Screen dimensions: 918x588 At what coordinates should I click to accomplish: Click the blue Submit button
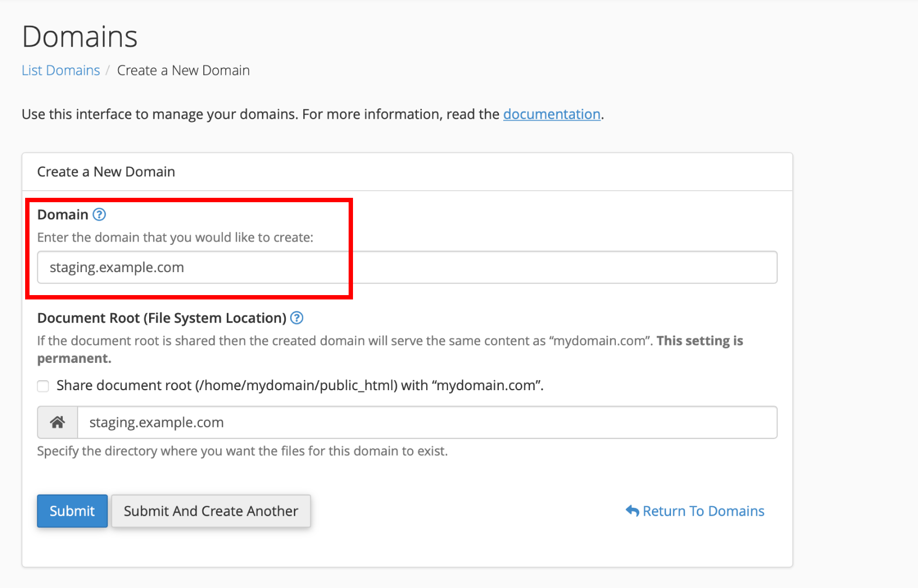click(x=72, y=511)
